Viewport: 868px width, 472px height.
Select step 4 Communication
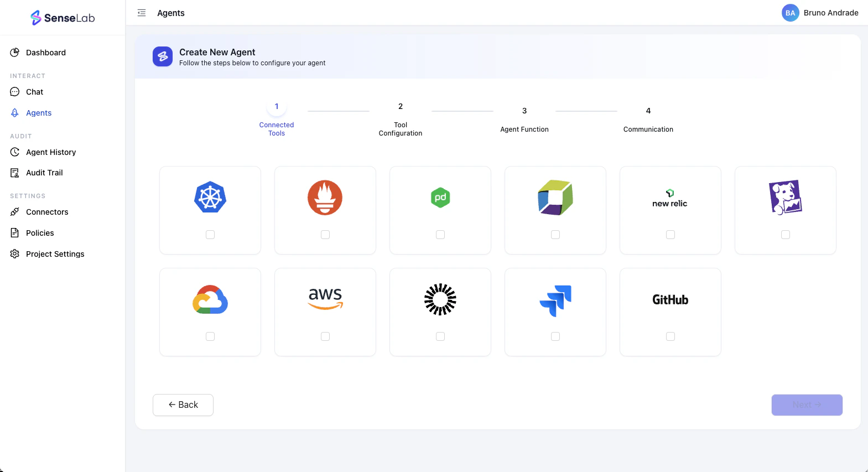pos(648,120)
